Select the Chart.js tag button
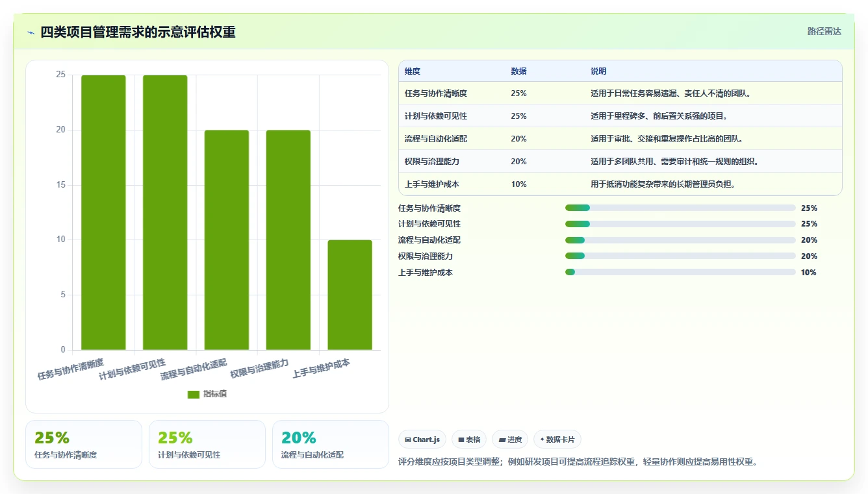 [422, 439]
